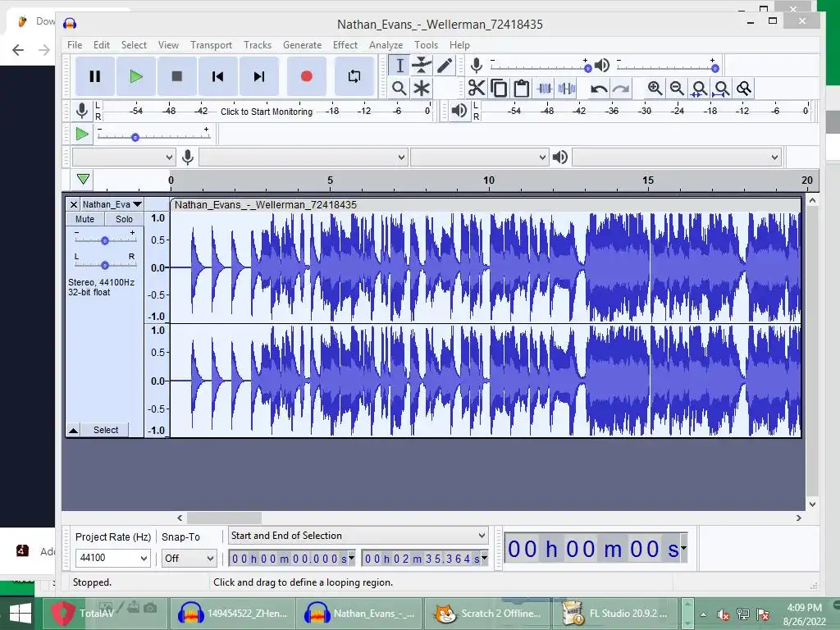
Task: Open the recording channels dropdown
Action: [x=479, y=157]
